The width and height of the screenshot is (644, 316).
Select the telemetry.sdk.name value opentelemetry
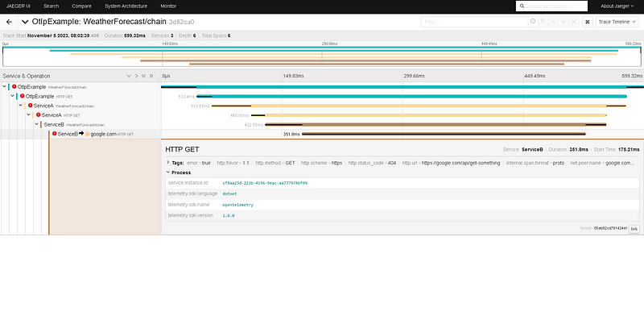pyautogui.click(x=237, y=205)
